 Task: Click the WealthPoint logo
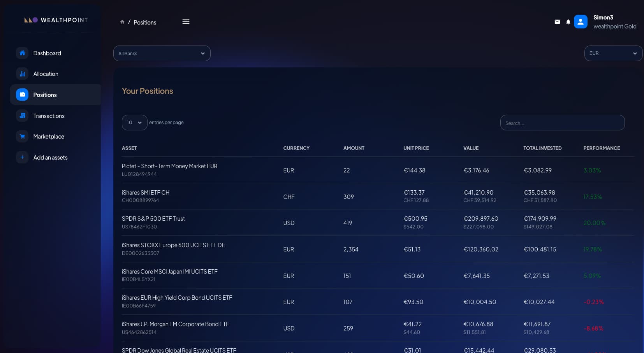coord(56,20)
